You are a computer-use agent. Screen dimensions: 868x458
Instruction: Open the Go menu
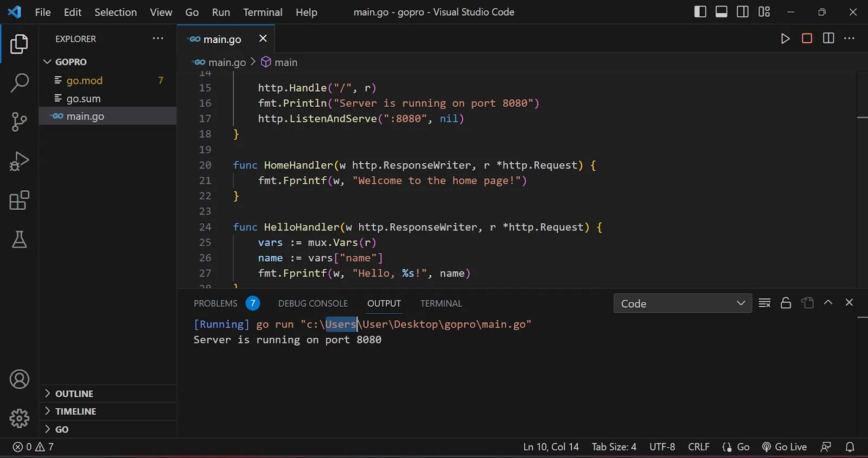192,12
